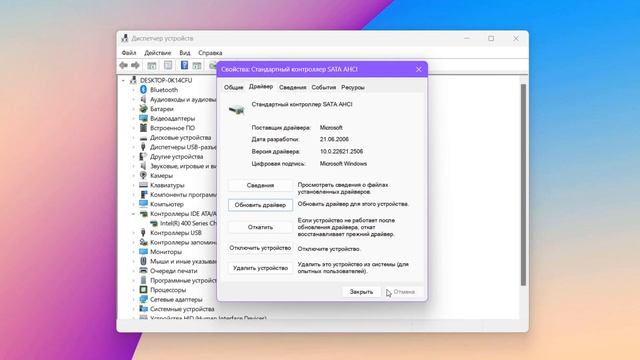Viewport: 640px width, 360px height.
Task: Expand the Компоненты программ node arrow
Action: coord(133,195)
